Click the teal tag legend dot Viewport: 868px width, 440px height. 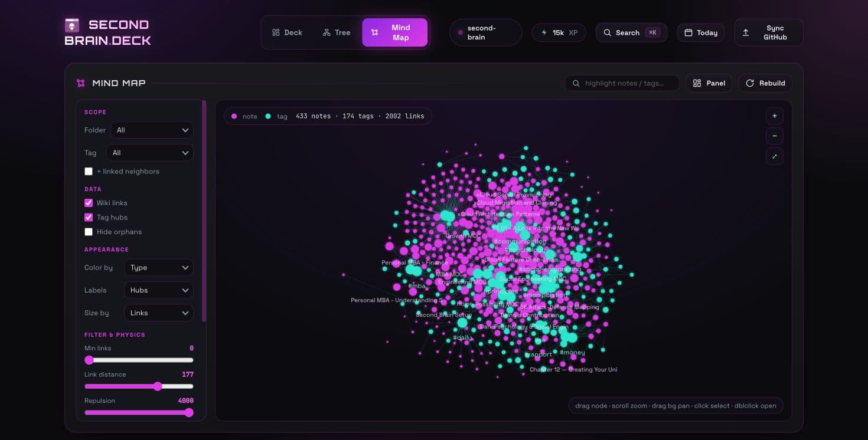[x=268, y=116]
